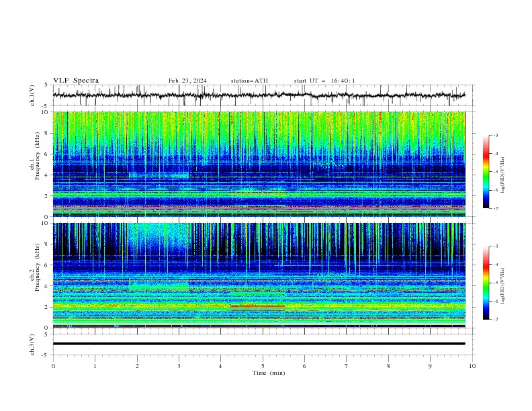
Task: Click time axis tick label "7"
Action: click(347, 366)
